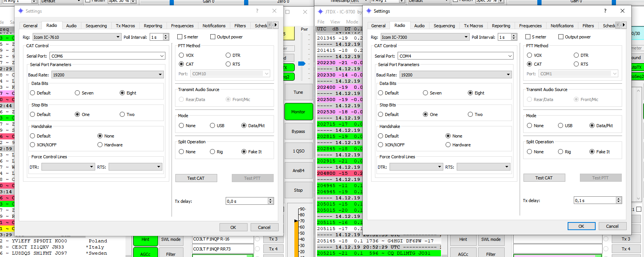
Task: Select XON/XOFF handshake in IC-7300 Settings
Action: point(381,145)
